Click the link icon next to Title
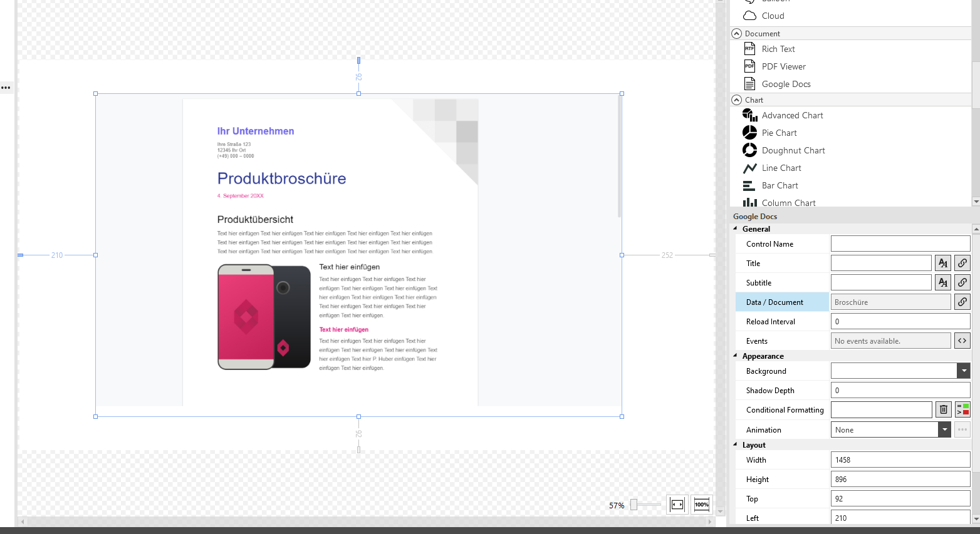The height and width of the screenshot is (534, 980). click(962, 264)
